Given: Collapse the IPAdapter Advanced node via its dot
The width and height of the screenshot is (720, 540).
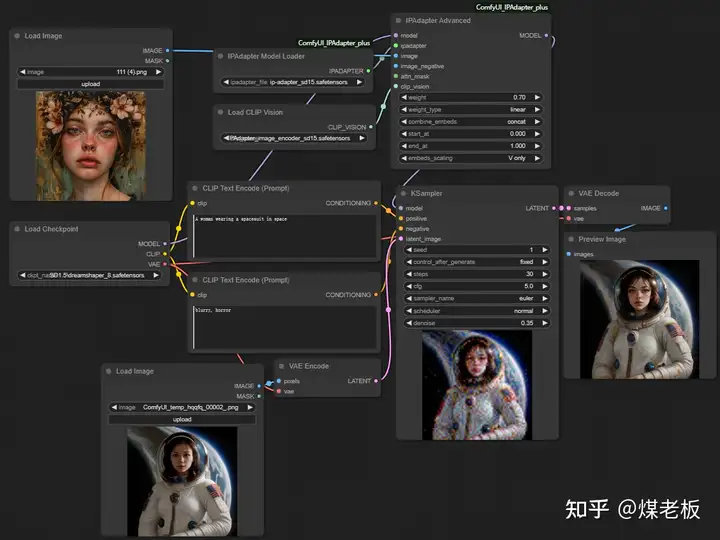Looking at the screenshot, I should (398, 21).
